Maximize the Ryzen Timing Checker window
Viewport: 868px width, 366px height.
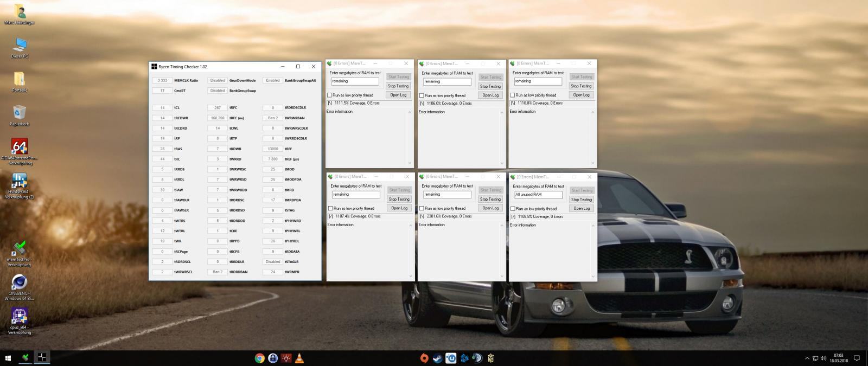click(298, 67)
